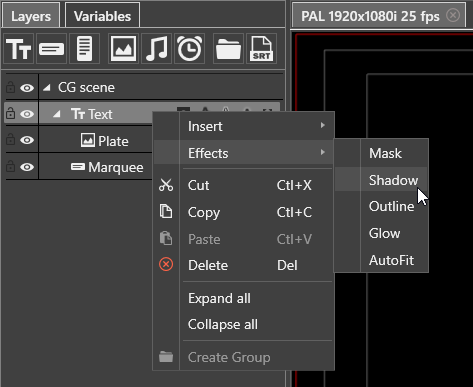473x387 pixels.
Task: Apply the AutoFit effect
Action: [381, 260]
